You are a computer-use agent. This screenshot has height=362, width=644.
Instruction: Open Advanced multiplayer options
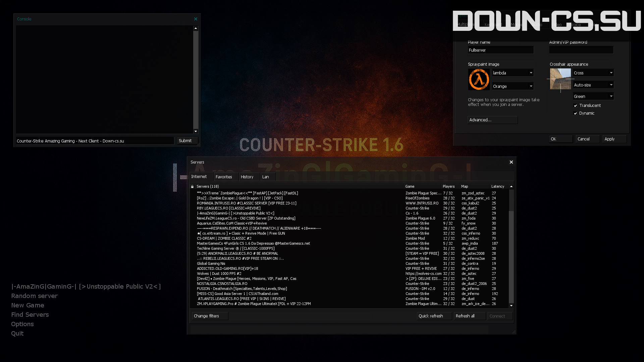[492, 120]
